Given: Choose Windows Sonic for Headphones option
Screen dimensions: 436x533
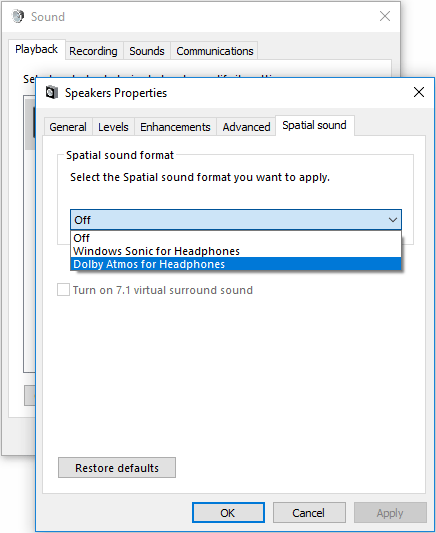Looking at the screenshot, I should click(236, 251).
